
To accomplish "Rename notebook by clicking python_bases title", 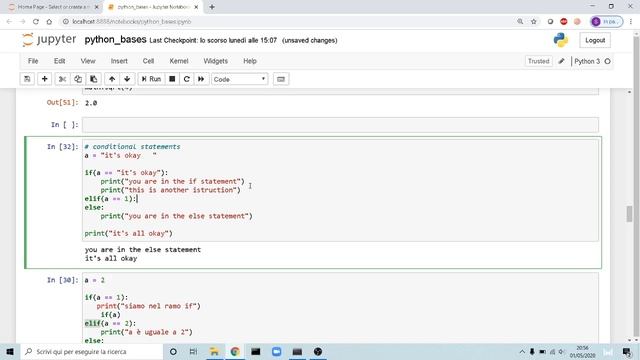I will pyautogui.click(x=116, y=40).
